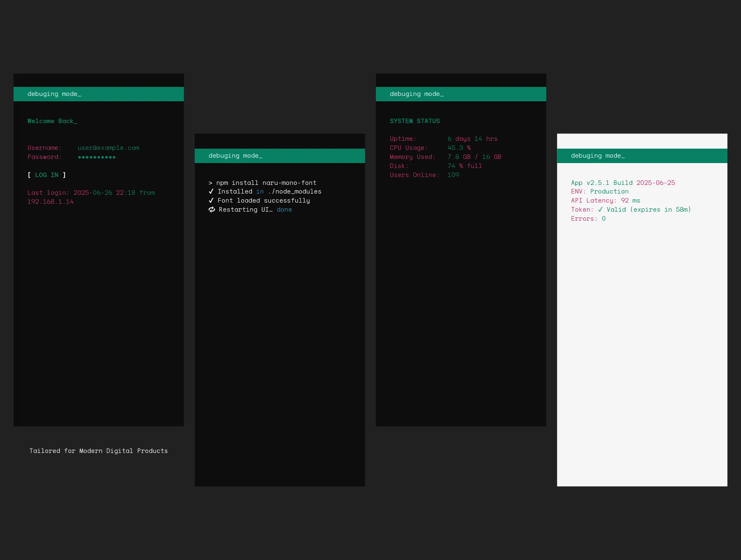Click "debuging mode_" bar in npm install panel
Screen dimensions: 741x560
pyautogui.click(x=280, y=156)
